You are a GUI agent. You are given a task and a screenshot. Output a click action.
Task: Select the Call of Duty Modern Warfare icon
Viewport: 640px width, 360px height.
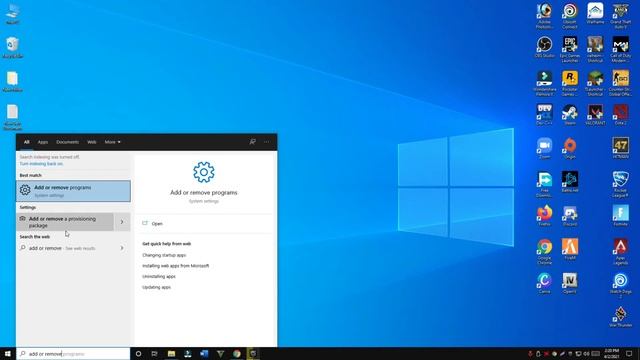[x=620, y=49]
